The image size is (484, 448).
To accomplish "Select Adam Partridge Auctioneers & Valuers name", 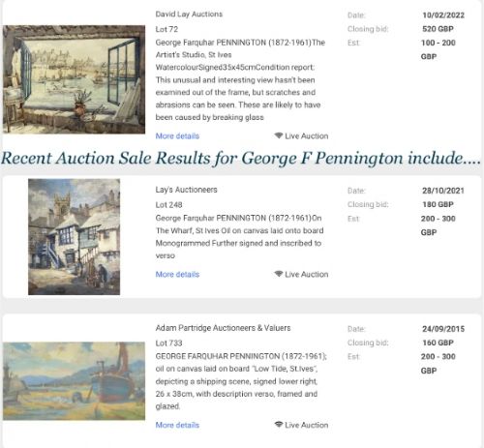I will (223, 328).
